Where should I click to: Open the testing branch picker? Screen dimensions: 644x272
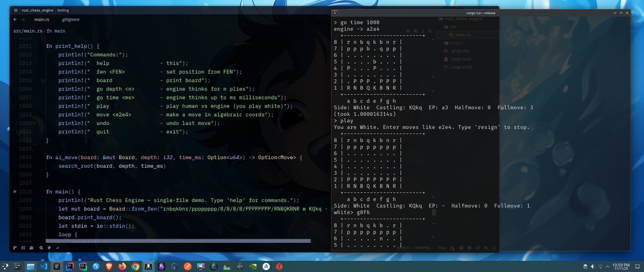tap(63, 10)
